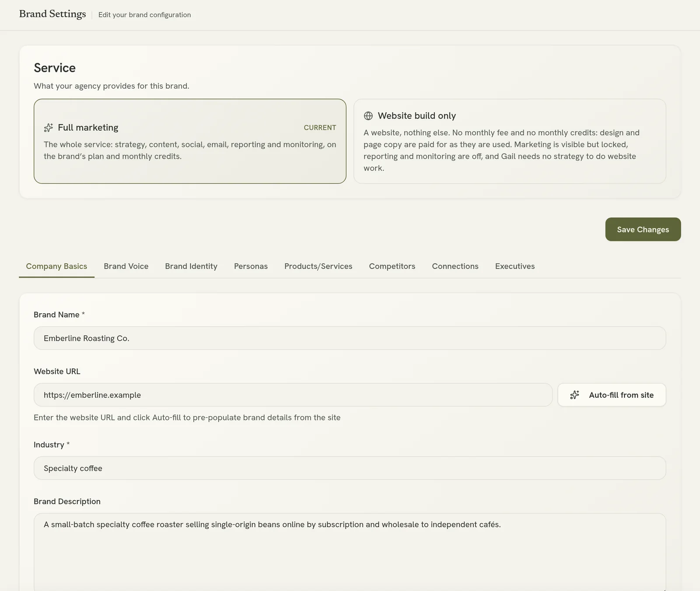Switch to the Brand Voice tab
Image resolution: width=700 pixels, height=591 pixels.
[126, 266]
